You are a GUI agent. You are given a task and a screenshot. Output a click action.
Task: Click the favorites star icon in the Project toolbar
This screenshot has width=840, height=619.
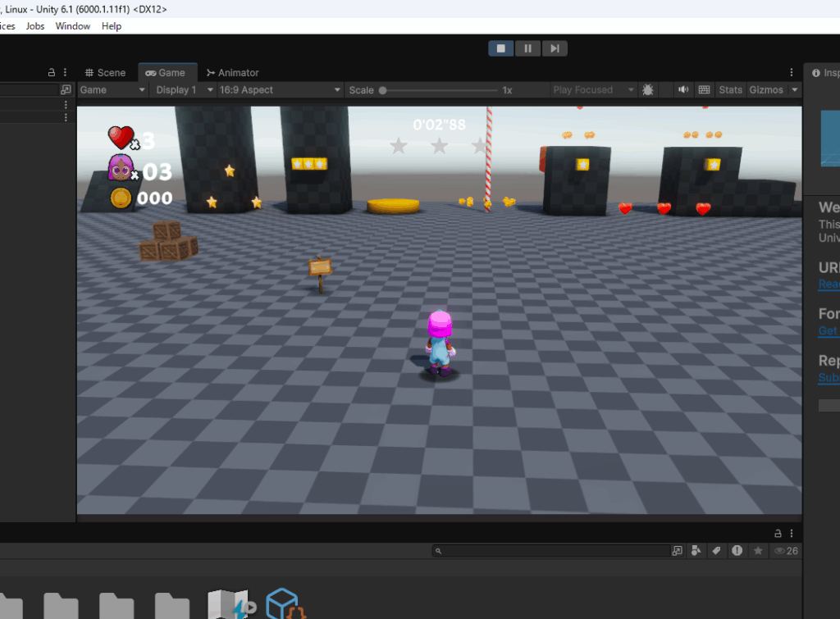(x=758, y=551)
